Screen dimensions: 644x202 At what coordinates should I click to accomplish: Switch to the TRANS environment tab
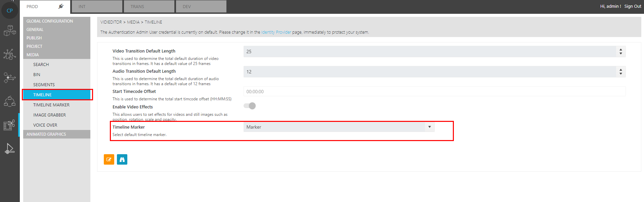tap(149, 6)
